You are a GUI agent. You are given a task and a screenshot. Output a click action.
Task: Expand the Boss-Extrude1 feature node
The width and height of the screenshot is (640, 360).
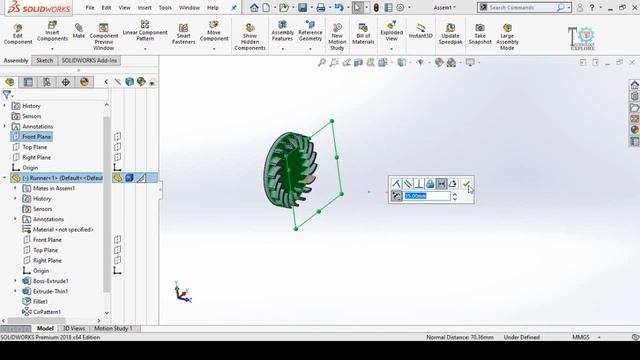pyautogui.click(x=16, y=280)
